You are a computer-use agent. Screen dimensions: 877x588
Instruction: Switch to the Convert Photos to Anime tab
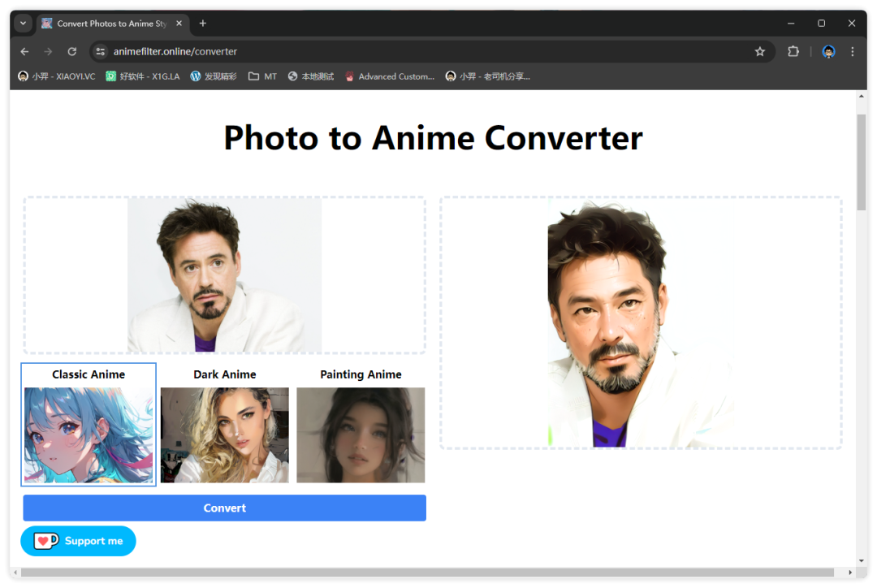coord(106,24)
